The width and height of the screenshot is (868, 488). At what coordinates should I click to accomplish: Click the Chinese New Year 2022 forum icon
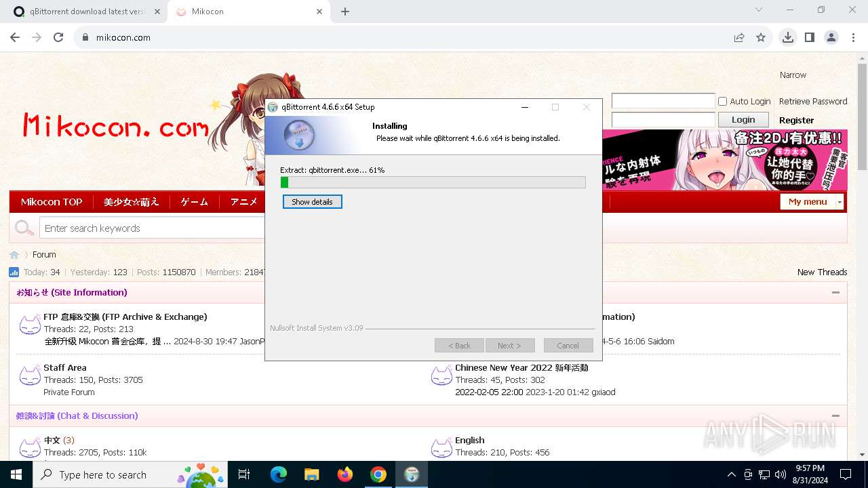441,375
